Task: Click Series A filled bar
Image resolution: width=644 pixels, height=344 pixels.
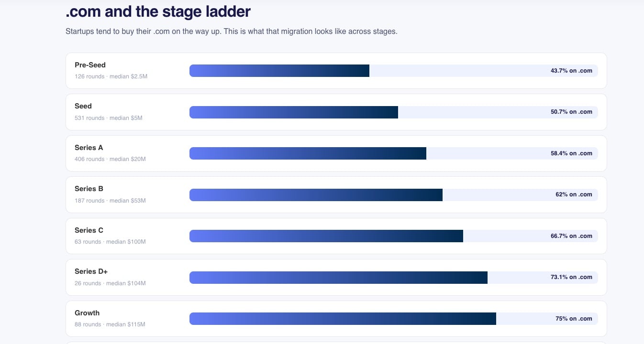Action: 308,153
